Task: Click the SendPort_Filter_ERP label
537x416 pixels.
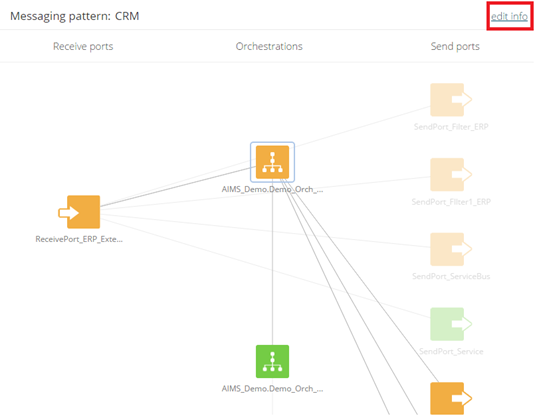Action: [x=451, y=127]
